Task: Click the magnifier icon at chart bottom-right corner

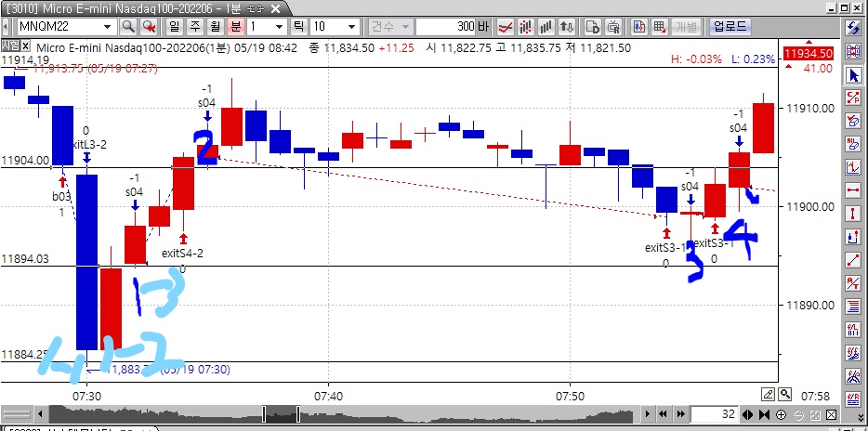Action: point(786,394)
